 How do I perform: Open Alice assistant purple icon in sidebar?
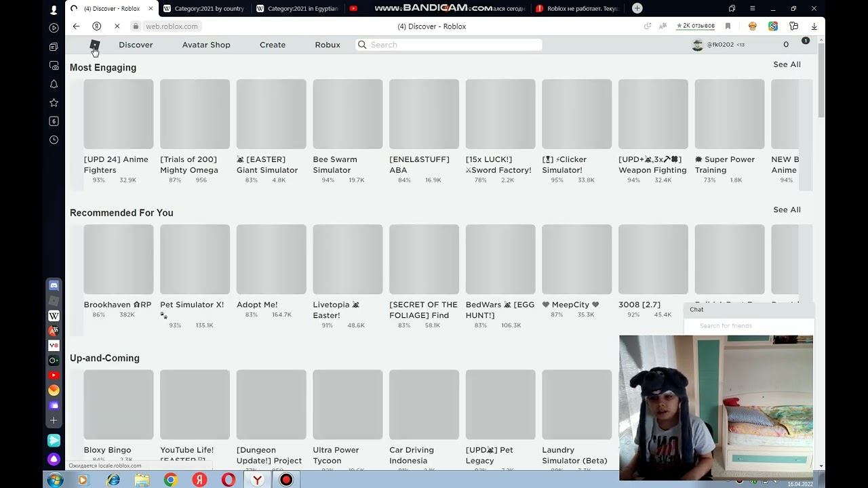pos(54,459)
